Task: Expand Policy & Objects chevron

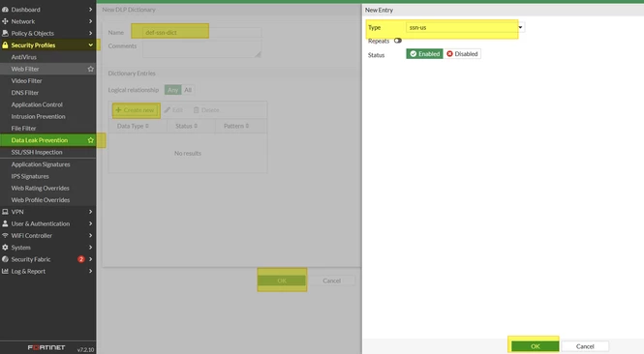Action: coord(90,33)
